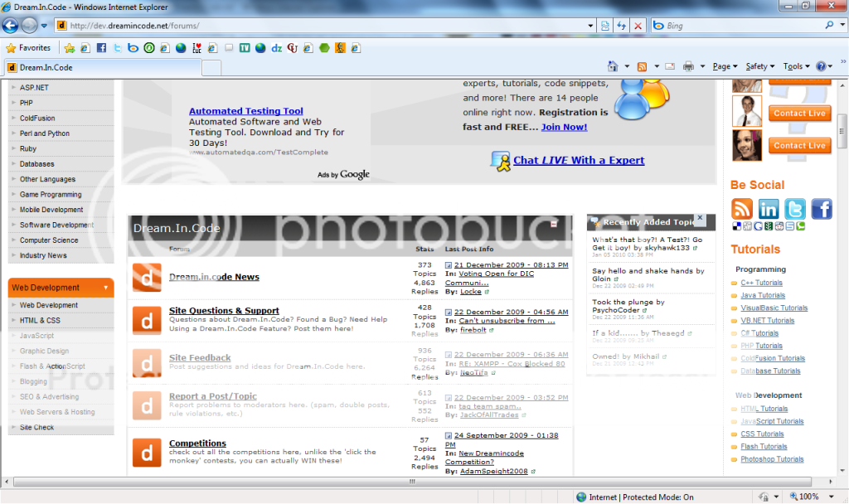The width and height of the screenshot is (849, 504).
Task: Open the Java Tutorials link
Action: point(763,295)
